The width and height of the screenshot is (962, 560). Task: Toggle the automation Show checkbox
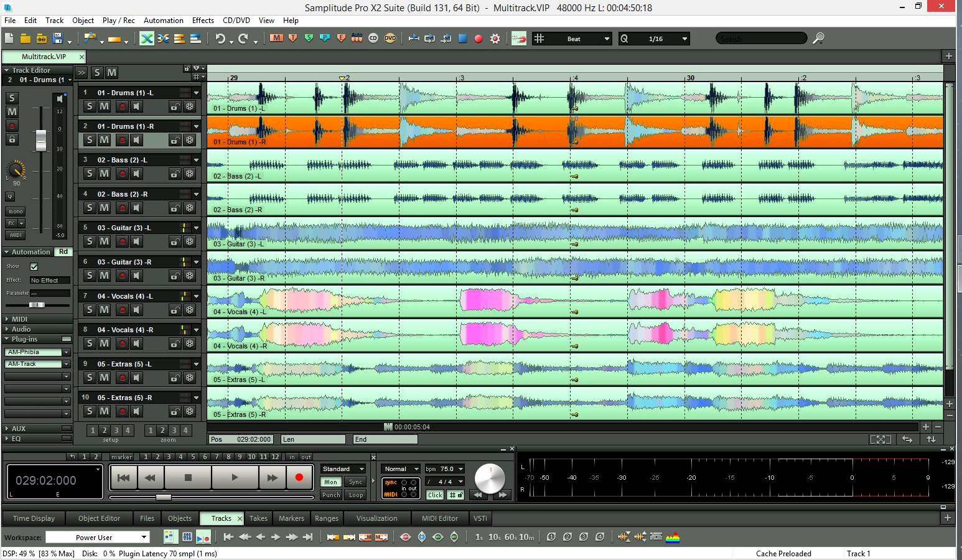[34, 266]
